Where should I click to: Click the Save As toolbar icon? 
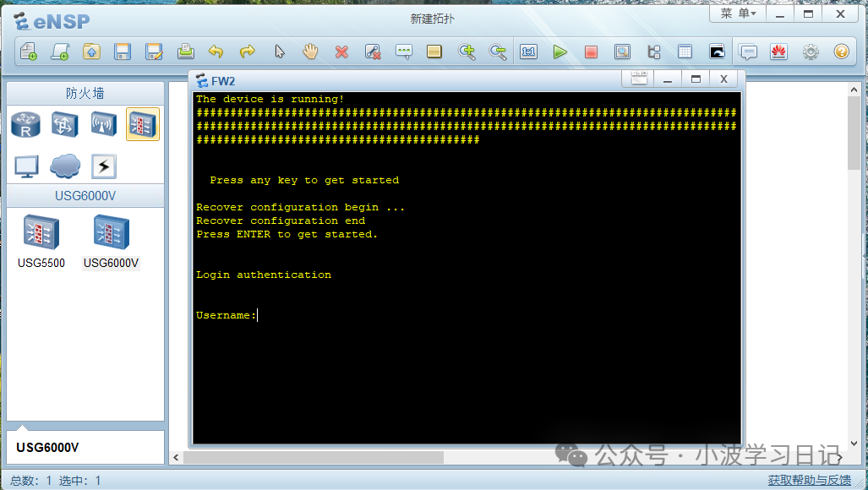pyautogui.click(x=154, y=52)
